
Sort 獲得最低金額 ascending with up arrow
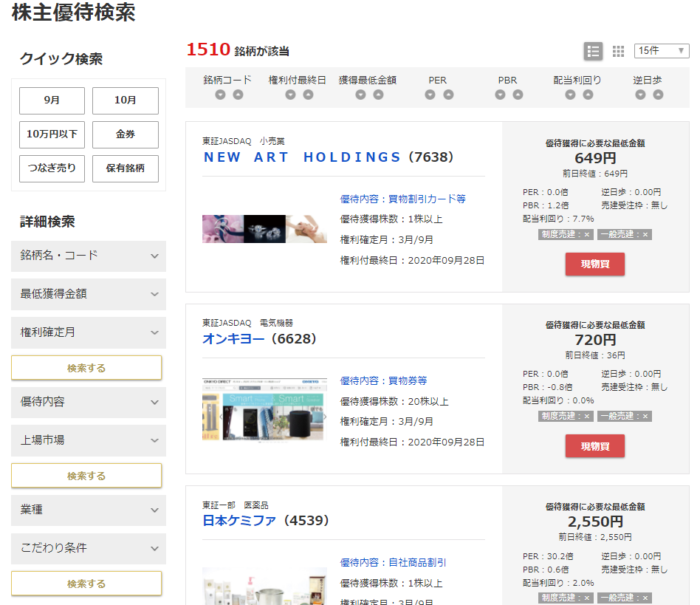(379, 95)
